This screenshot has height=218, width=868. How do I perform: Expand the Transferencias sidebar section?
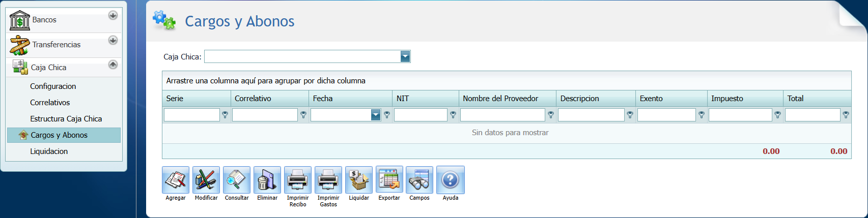click(x=113, y=40)
